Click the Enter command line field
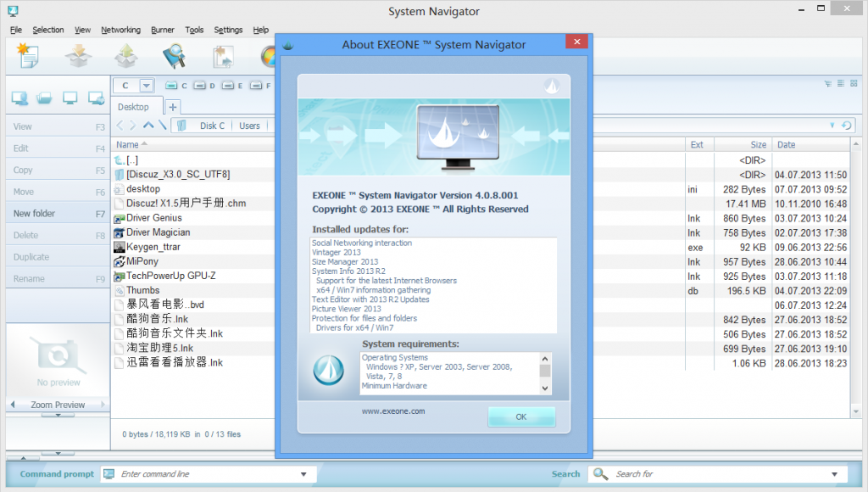This screenshot has height=492, width=868. click(209, 474)
